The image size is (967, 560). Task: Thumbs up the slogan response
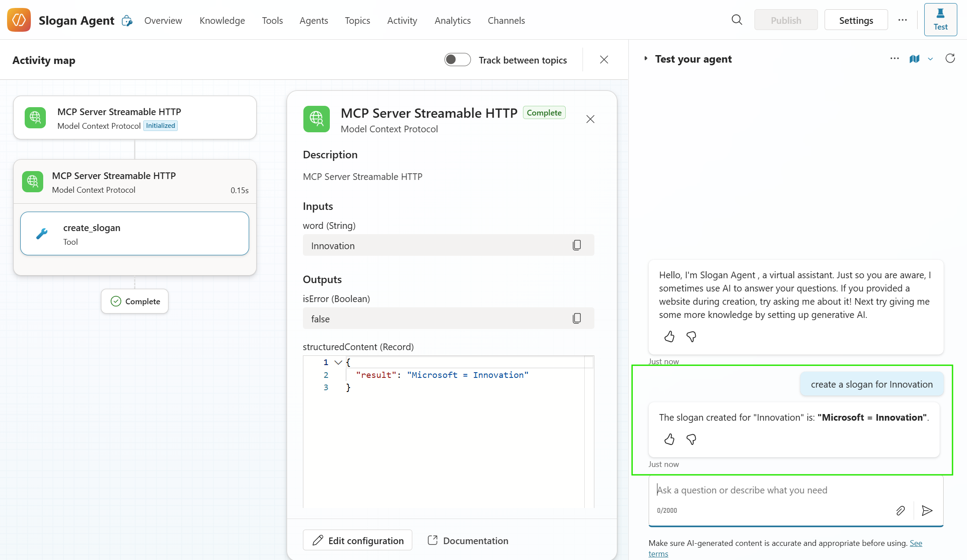[x=669, y=439]
